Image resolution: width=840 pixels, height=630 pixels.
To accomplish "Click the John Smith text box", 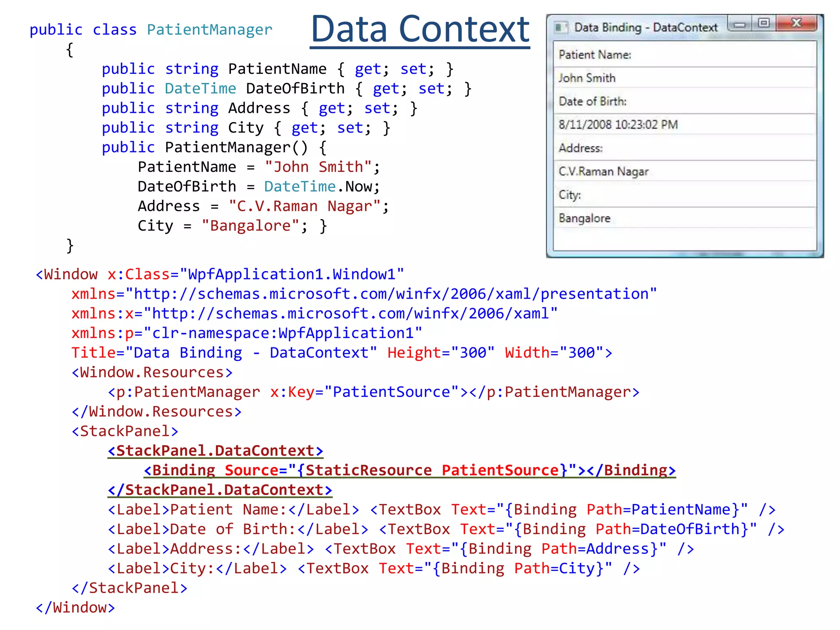I will coord(685,78).
